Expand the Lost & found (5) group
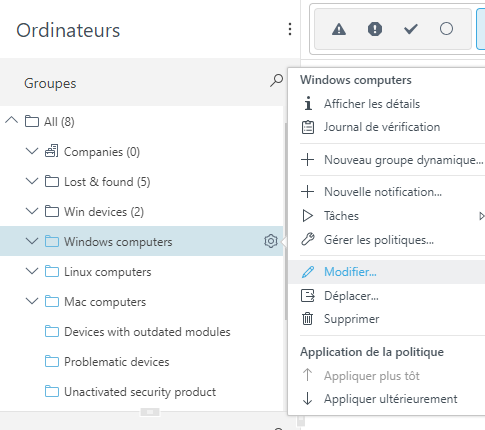This screenshot has height=430, width=485. 32,181
